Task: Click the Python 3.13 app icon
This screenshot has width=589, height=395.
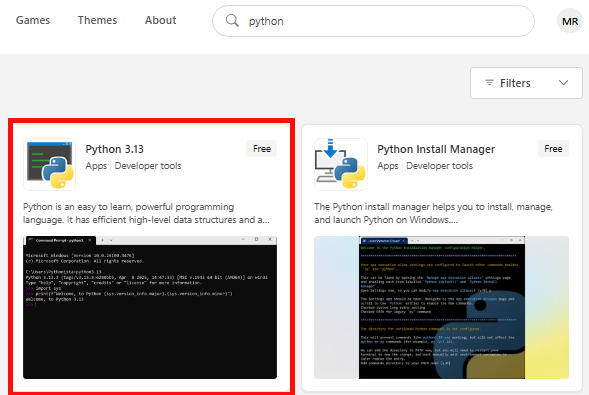Action: (x=50, y=164)
